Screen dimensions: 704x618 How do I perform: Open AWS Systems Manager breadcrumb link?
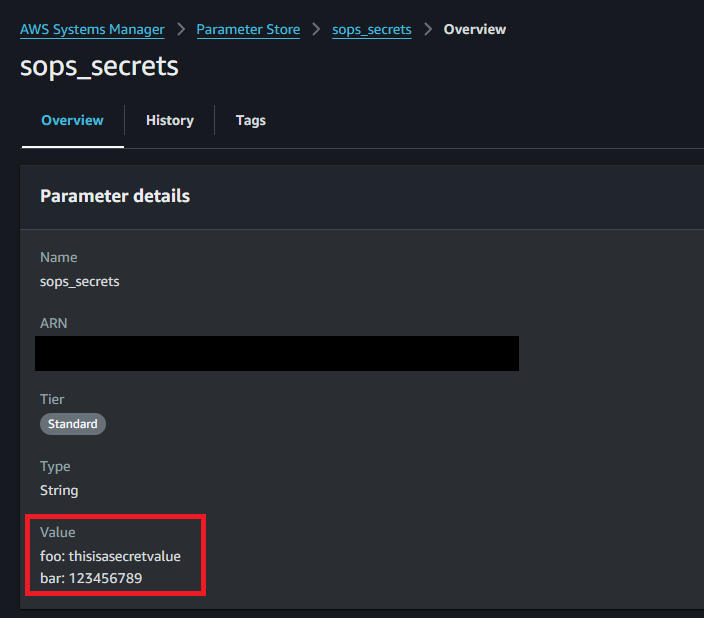point(92,29)
